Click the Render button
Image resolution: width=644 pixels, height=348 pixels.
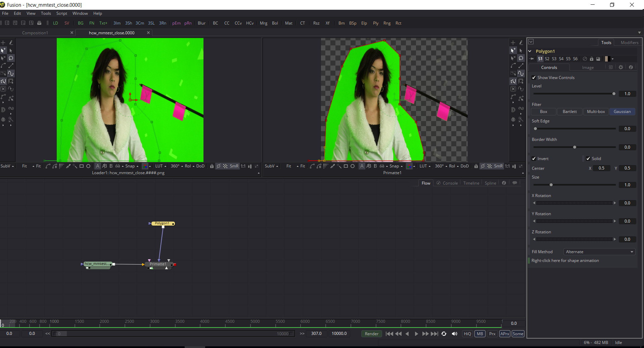pos(372,334)
